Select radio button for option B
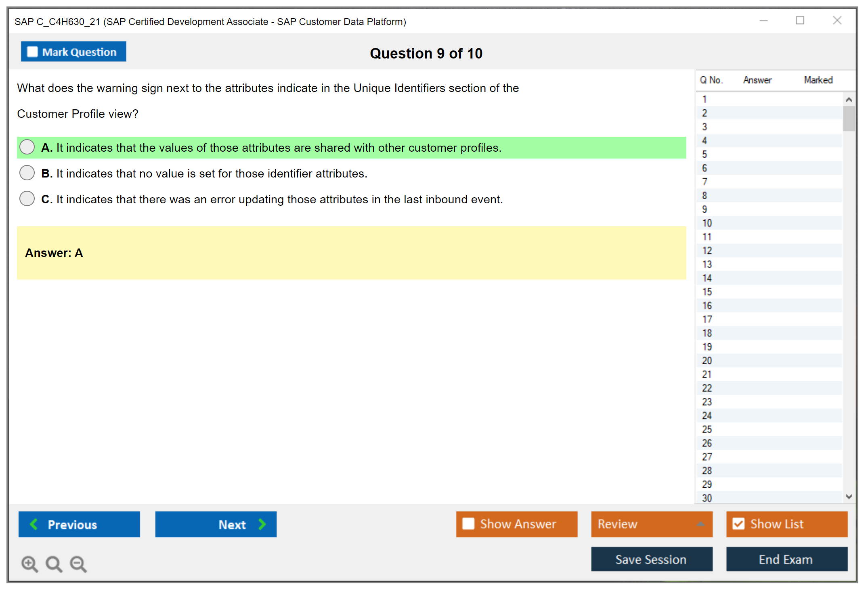The height and width of the screenshot is (593, 868). pos(27,173)
